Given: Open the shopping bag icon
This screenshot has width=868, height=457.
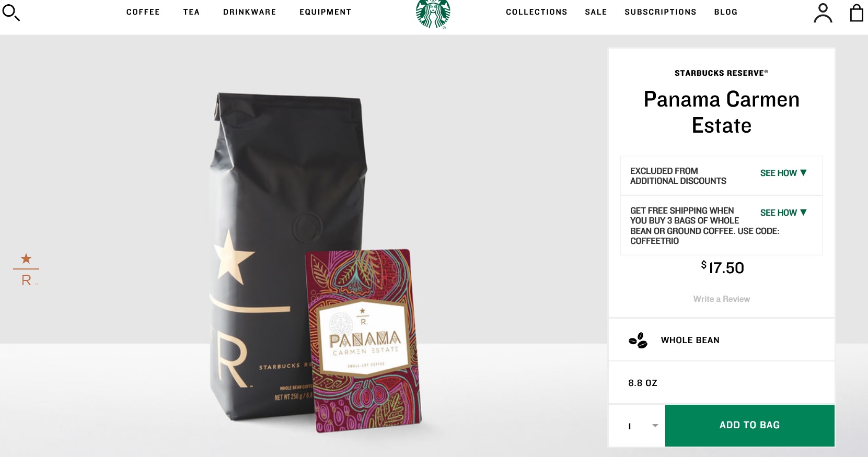Looking at the screenshot, I should click(x=857, y=13).
